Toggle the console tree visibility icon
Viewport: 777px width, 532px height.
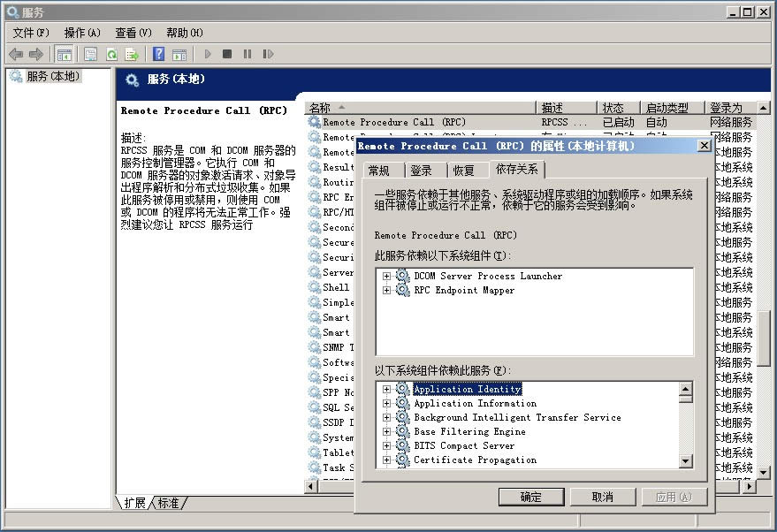tap(65, 53)
